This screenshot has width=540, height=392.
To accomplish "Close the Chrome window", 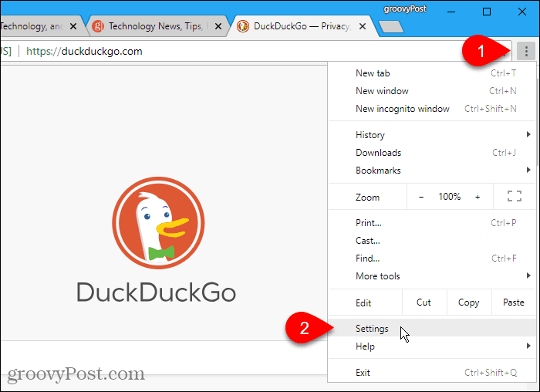I will point(522,12).
